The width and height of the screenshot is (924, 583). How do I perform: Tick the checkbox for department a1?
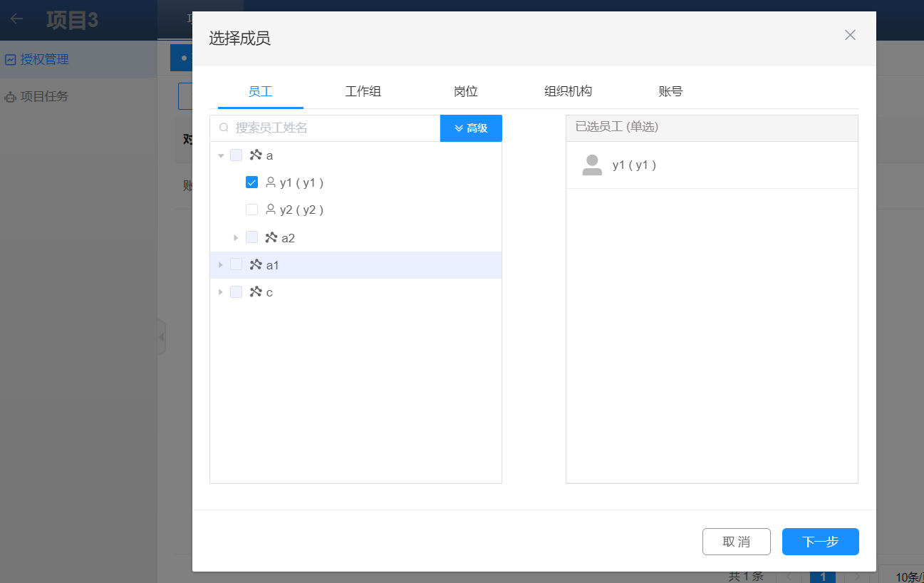pyautogui.click(x=237, y=265)
